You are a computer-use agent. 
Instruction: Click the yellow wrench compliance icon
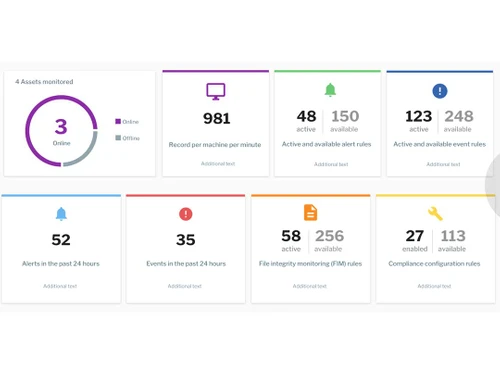click(435, 213)
